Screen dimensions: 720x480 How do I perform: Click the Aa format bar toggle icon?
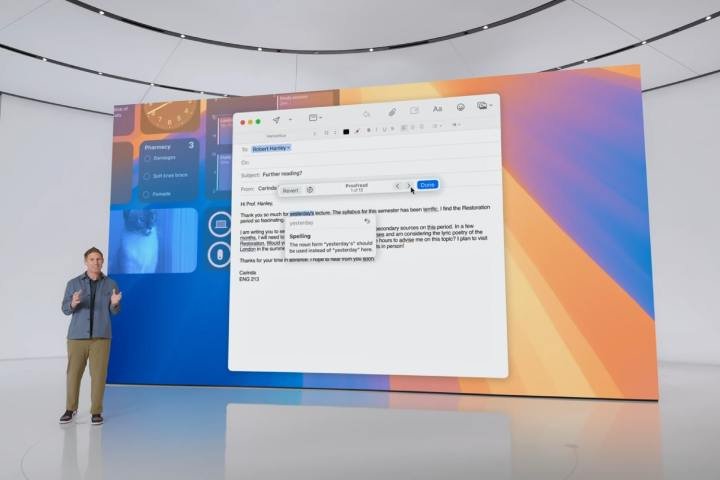click(437, 109)
